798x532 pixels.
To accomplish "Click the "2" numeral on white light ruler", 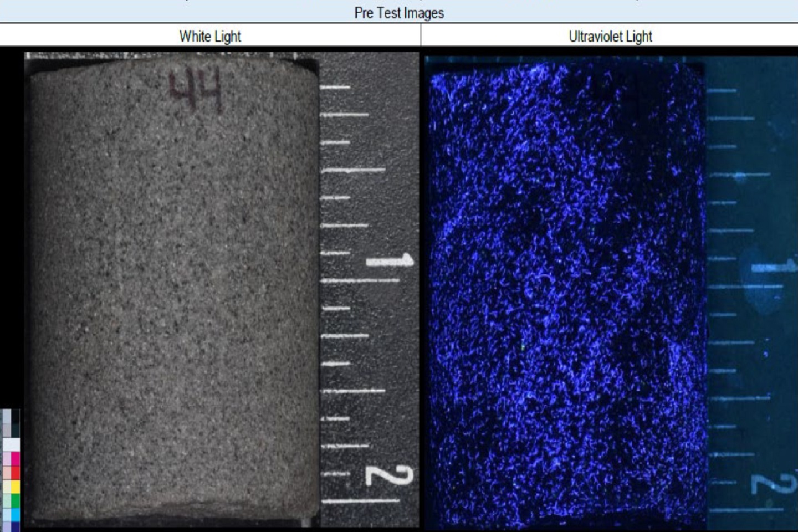I will pyautogui.click(x=390, y=476).
